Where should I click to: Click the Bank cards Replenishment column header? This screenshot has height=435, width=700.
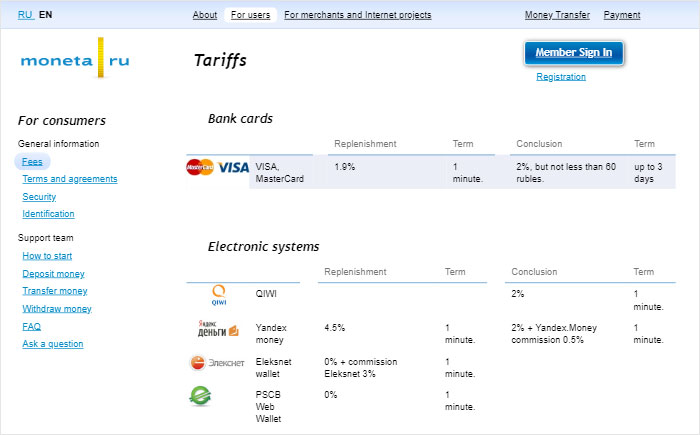[x=365, y=144]
